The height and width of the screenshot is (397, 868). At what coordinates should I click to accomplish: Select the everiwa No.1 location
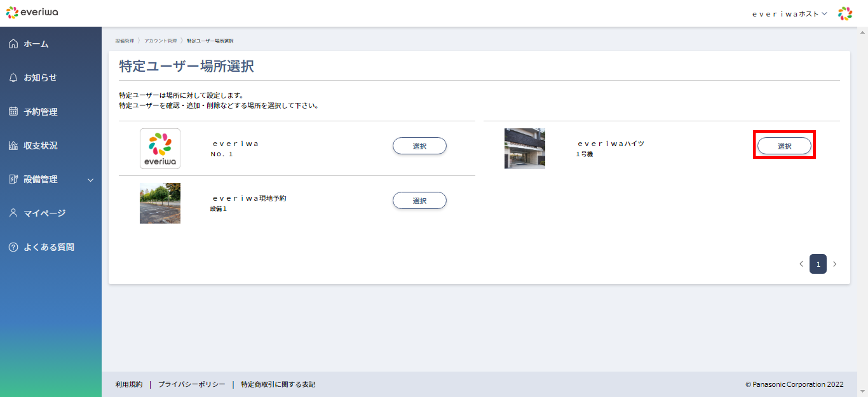click(x=419, y=146)
